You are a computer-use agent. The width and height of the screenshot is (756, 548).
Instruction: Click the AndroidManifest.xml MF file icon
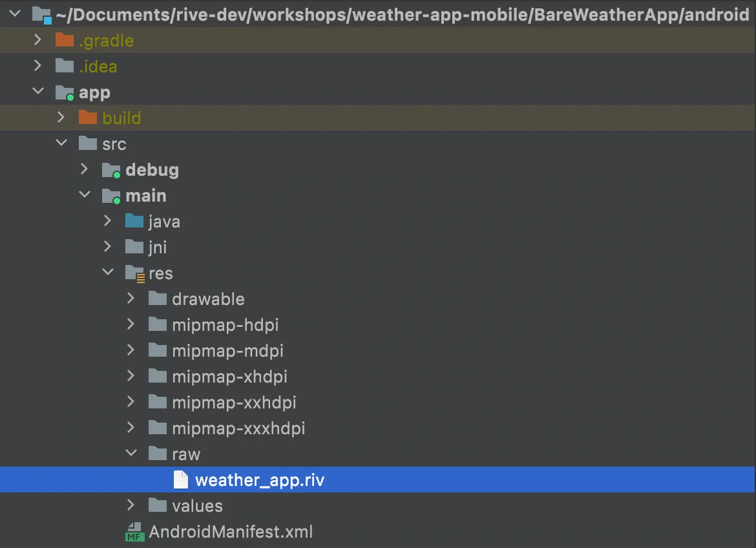point(134,532)
